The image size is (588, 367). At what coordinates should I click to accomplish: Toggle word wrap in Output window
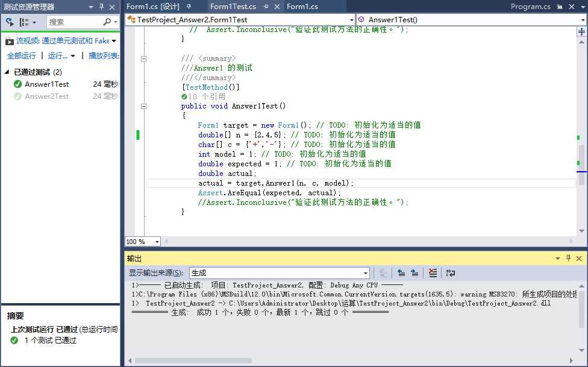[x=450, y=273]
